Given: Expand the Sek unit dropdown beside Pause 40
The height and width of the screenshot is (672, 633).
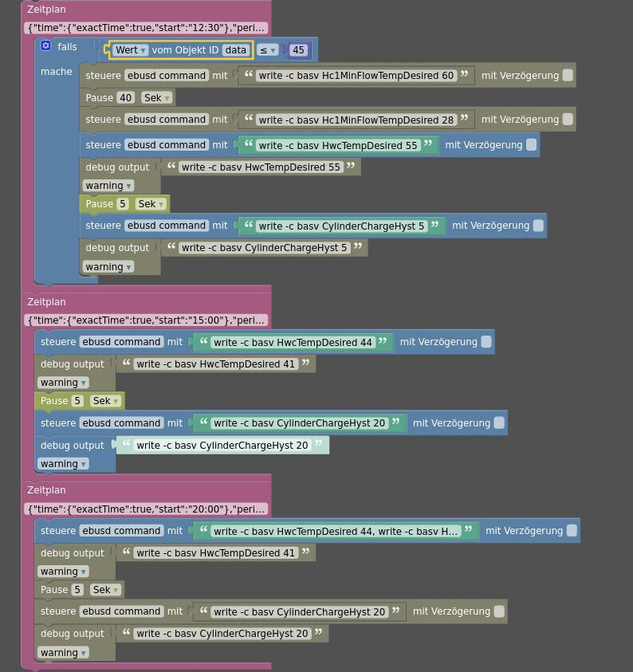Looking at the screenshot, I should [x=156, y=98].
